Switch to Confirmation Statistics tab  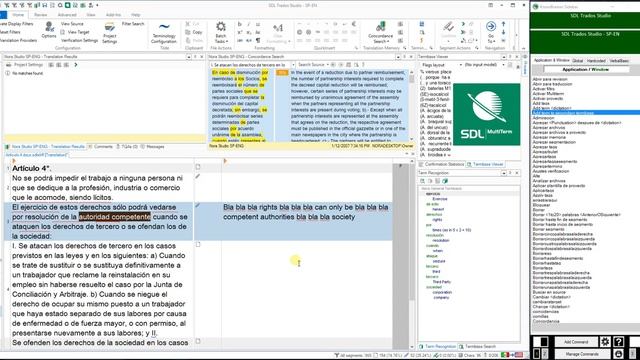click(441, 164)
